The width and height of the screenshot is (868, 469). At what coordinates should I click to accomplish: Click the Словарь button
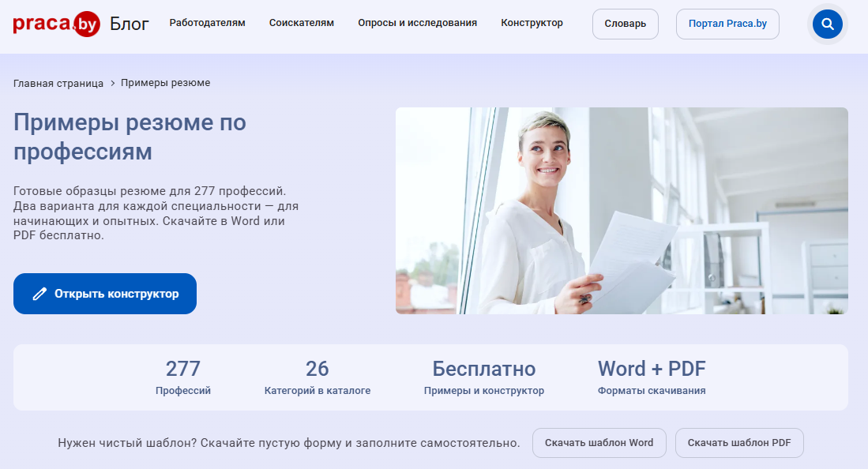[625, 24]
